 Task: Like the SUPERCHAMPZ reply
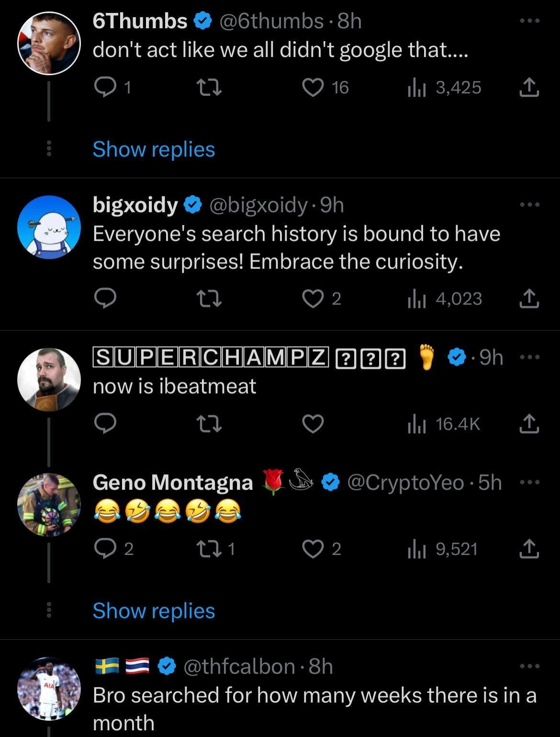coord(313,424)
